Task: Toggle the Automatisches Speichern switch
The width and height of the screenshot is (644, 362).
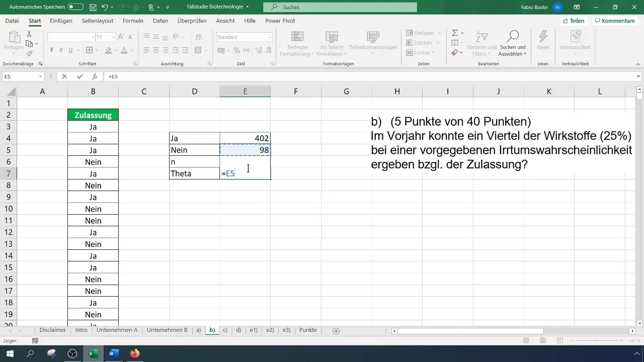Action: pyautogui.click(x=75, y=7)
